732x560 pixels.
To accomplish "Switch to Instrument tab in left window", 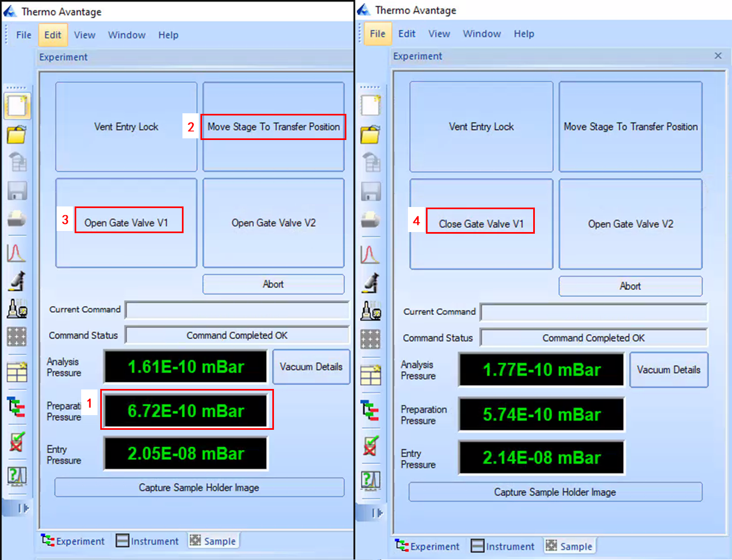I will pos(148,541).
